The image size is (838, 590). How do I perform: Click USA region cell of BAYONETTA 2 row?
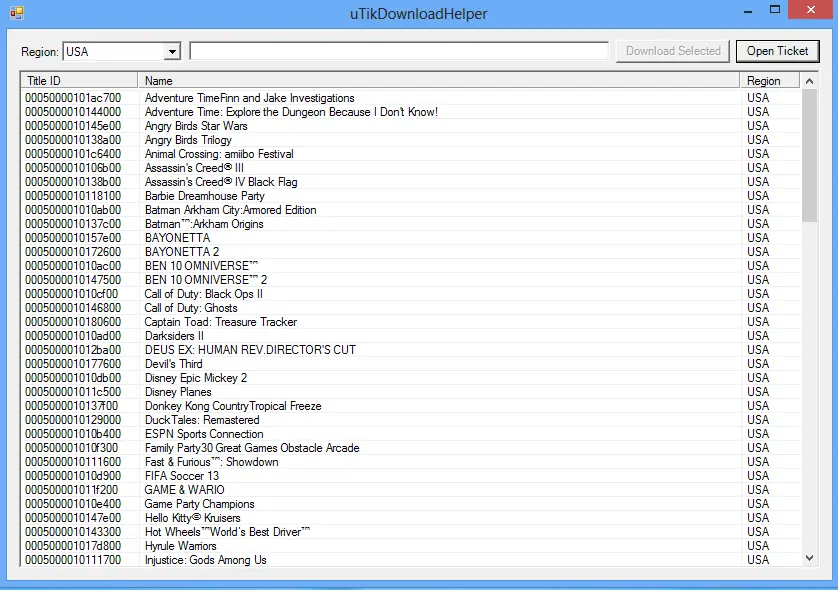758,252
